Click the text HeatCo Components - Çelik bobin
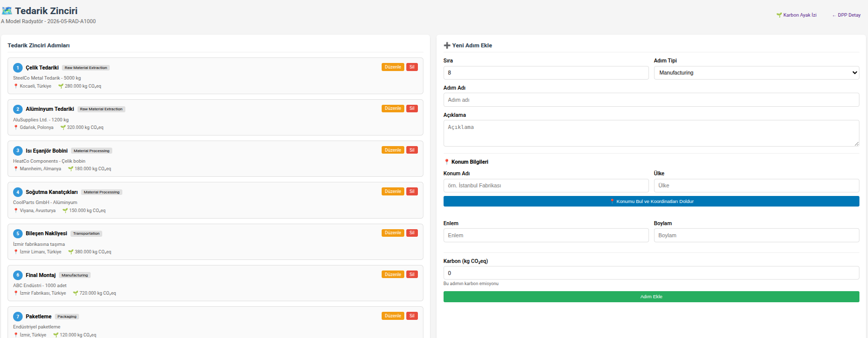The image size is (868, 338). click(49, 161)
